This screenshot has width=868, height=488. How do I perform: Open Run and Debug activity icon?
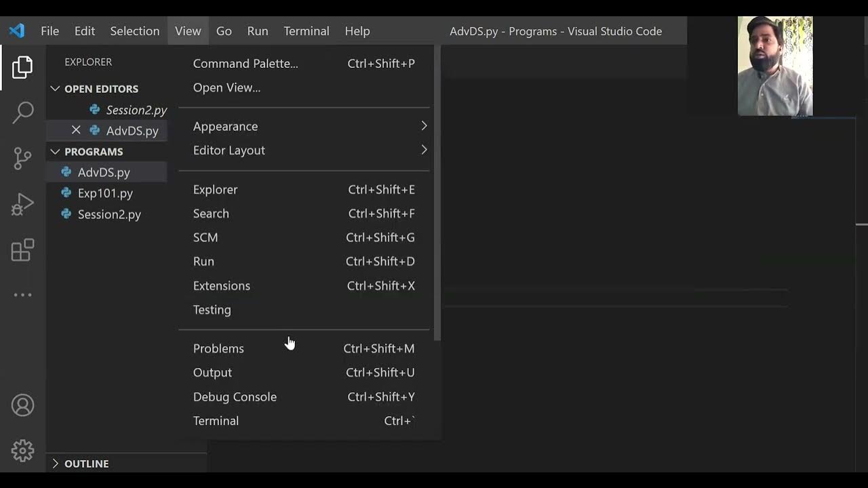22,204
